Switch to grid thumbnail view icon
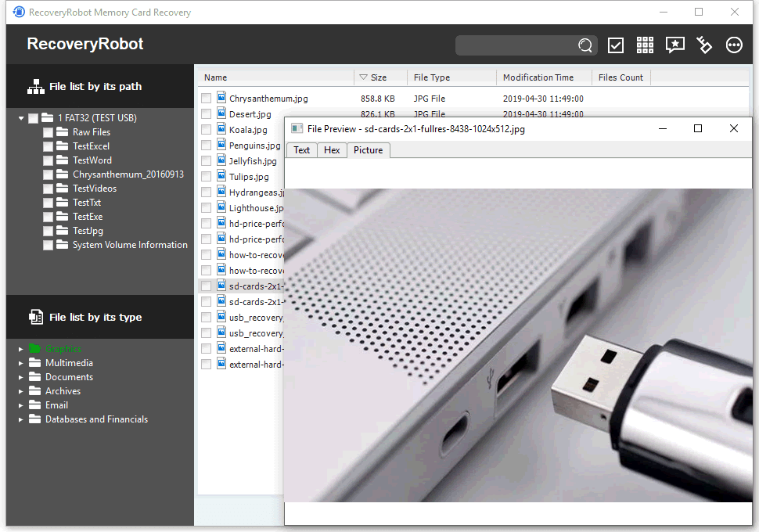 pos(645,45)
